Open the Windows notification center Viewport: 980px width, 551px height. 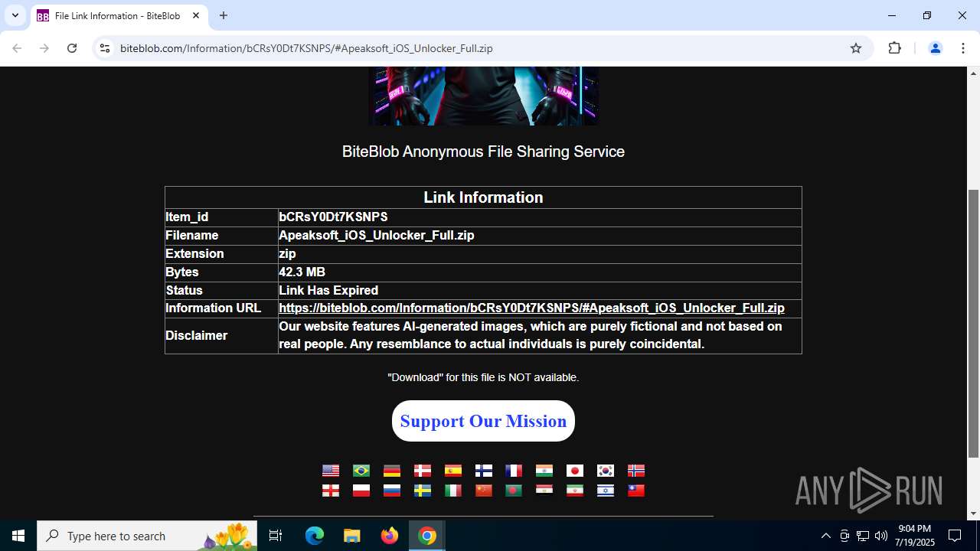pos(955,536)
